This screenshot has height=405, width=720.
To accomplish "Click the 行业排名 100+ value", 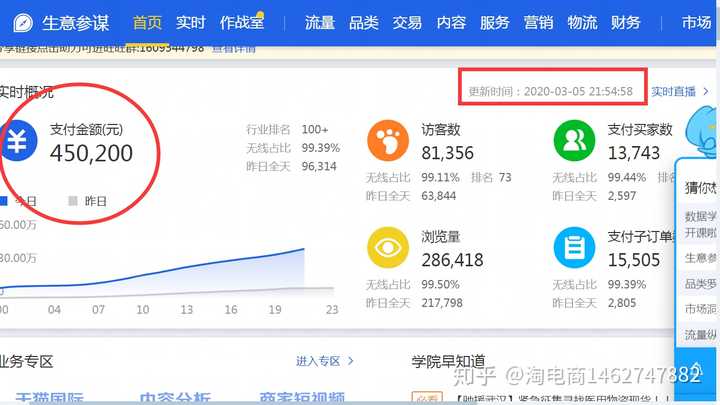I will (x=315, y=129).
